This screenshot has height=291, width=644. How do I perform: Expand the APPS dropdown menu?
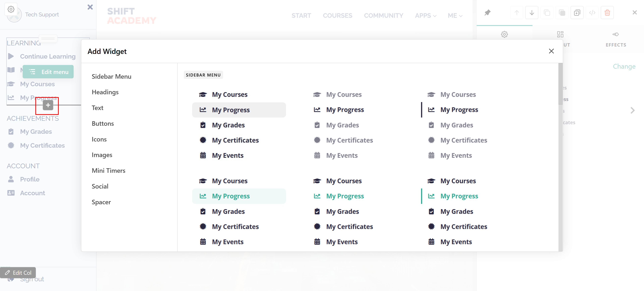[426, 15]
